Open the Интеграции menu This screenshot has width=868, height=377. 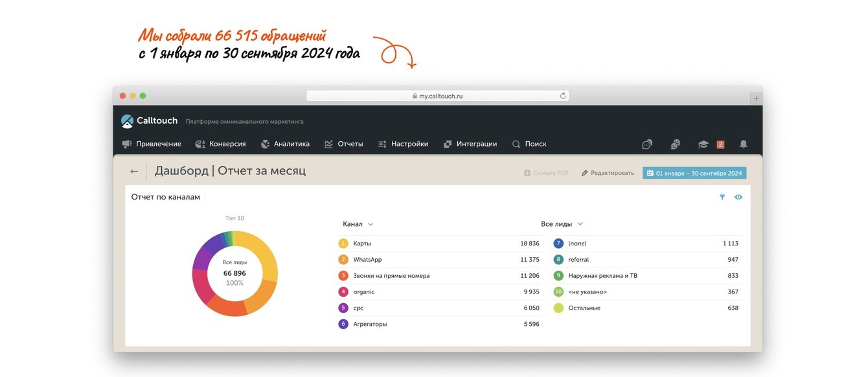470,144
